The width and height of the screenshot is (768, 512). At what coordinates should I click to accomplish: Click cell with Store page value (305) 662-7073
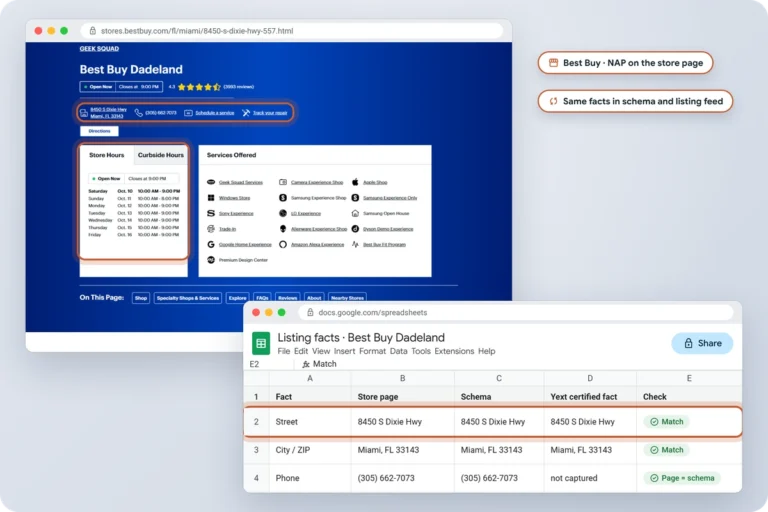tap(403, 478)
